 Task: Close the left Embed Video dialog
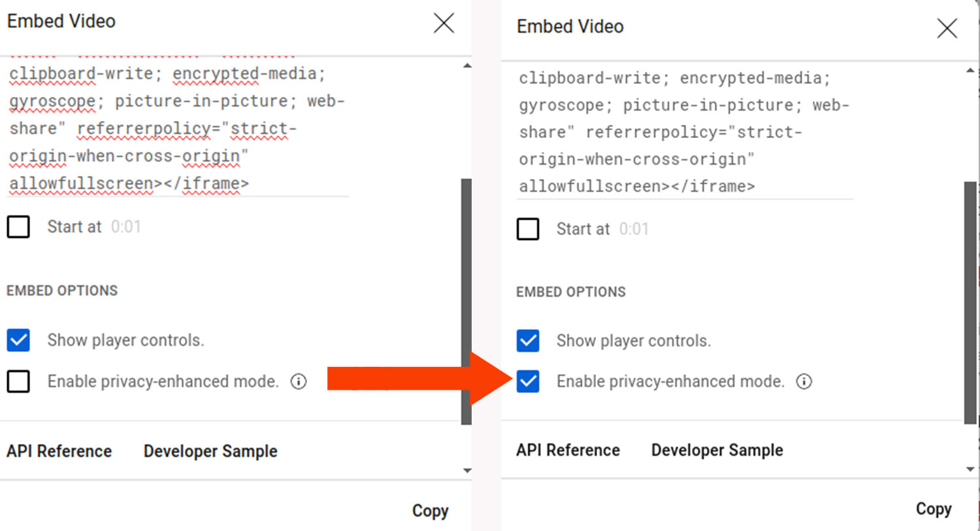point(444,23)
